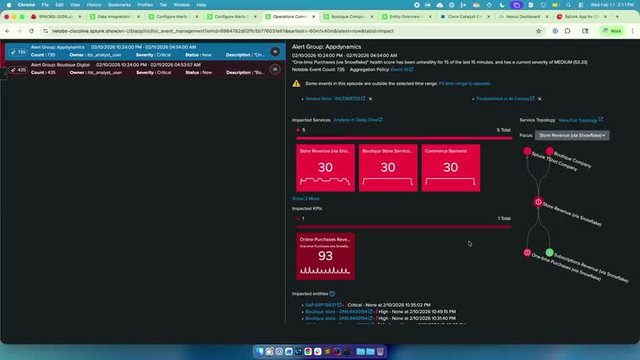Select the Splunk T-Shirt Company topology node
The width and height of the screenshot is (640, 360).
pyautogui.click(x=527, y=151)
